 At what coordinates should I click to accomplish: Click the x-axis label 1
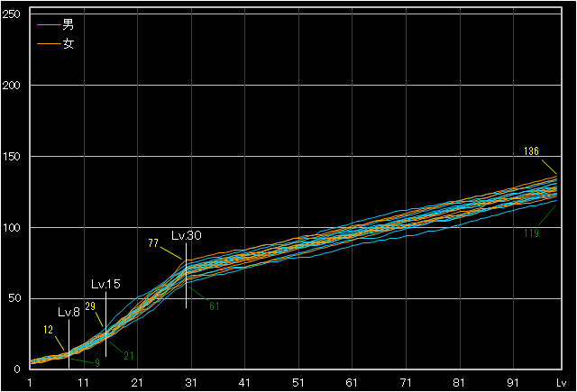pyautogui.click(x=30, y=383)
